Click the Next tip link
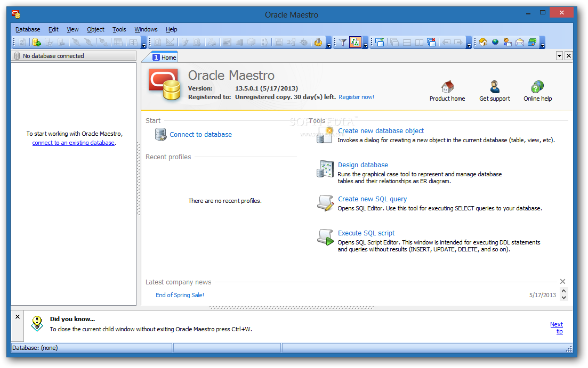Viewport: 588px width, 368px height. click(557, 328)
